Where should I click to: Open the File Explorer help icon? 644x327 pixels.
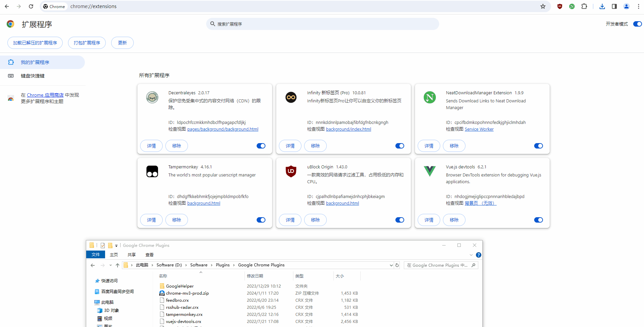(x=479, y=255)
